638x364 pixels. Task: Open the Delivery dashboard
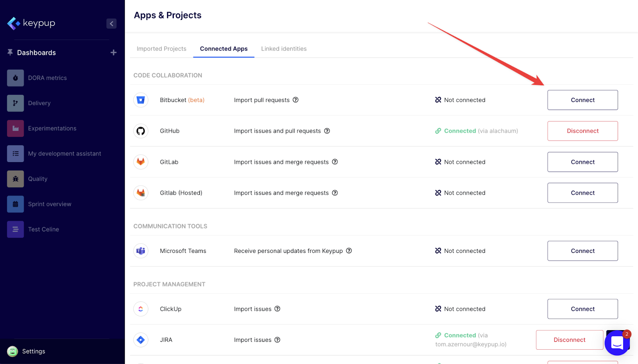click(x=39, y=103)
